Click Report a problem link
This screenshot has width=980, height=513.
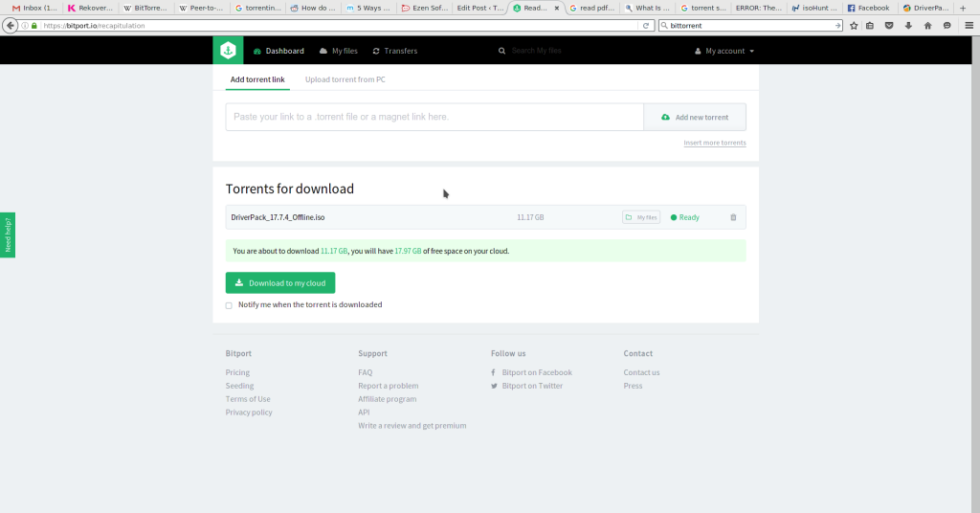click(389, 386)
